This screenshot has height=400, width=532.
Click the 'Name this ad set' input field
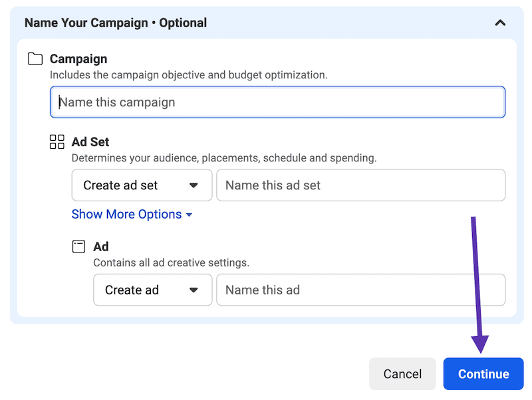coord(360,185)
